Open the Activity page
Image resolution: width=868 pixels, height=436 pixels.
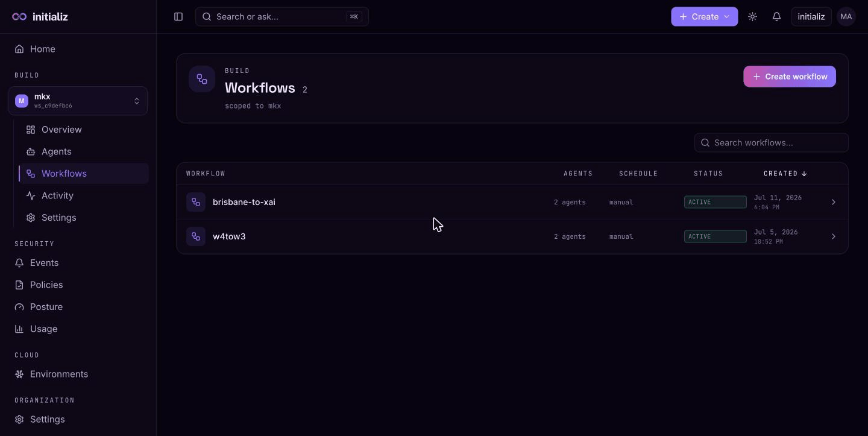[x=84, y=195]
